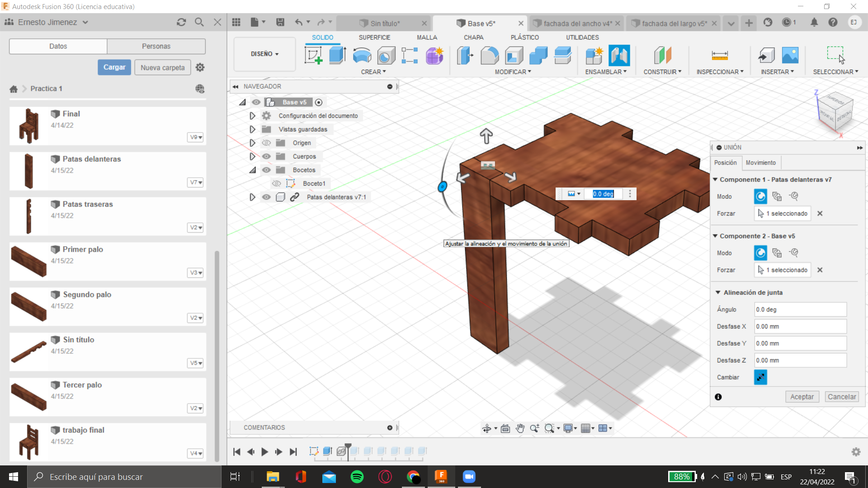Open the Movimiento tab in Unión
Image resolution: width=868 pixels, height=488 pixels.
tap(760, 163)
